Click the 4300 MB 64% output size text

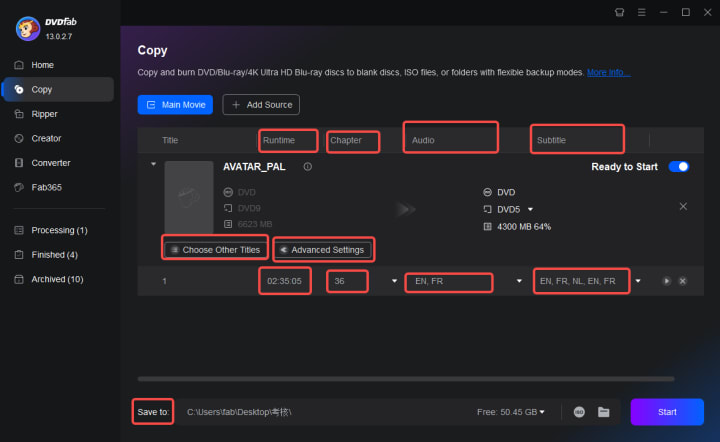[524, 226]
